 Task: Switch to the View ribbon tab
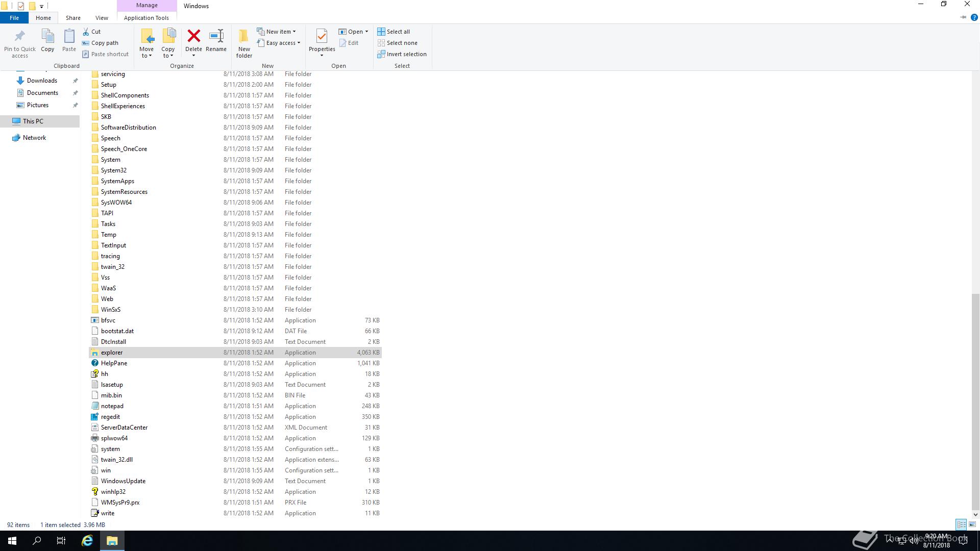102,18
